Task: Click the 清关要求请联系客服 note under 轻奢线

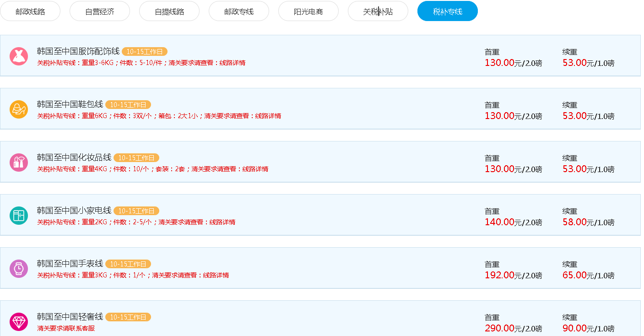Action: click(x=66, y=328)
